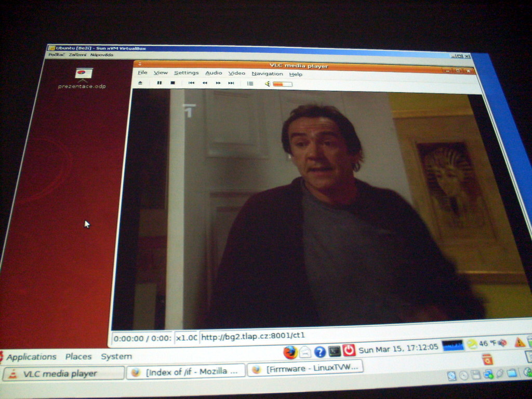This screenshot has height=399, width=532.
Task: Click the Sun Mar 15 clock in panel
Action: pyautogui.click(x=398, y=349)
